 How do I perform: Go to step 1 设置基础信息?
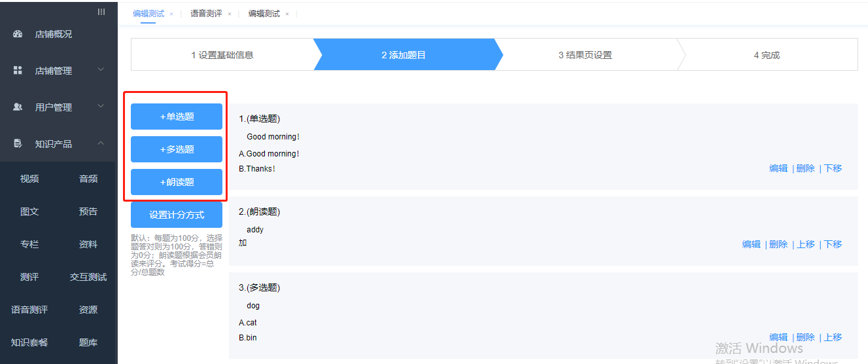click(222, 55)
